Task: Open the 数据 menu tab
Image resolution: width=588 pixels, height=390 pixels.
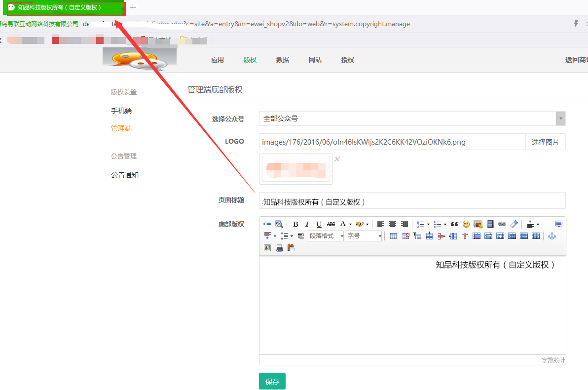Action: 283,60
